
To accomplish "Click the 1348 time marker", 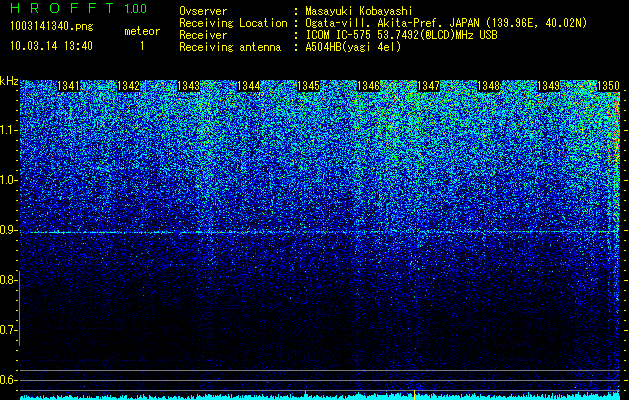I will click(488, 86).
